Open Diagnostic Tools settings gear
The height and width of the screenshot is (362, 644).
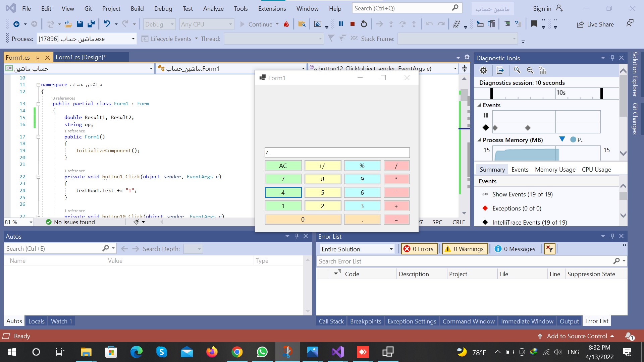[483, 70]
